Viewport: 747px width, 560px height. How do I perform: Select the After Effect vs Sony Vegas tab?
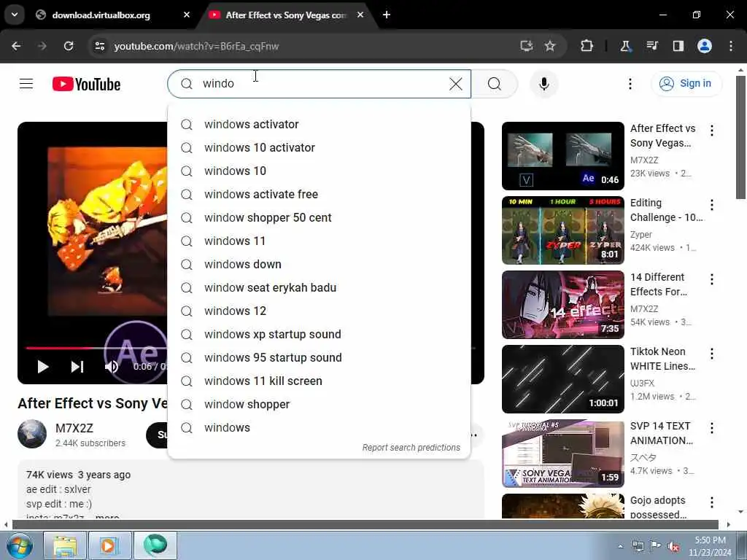[286, 15]
